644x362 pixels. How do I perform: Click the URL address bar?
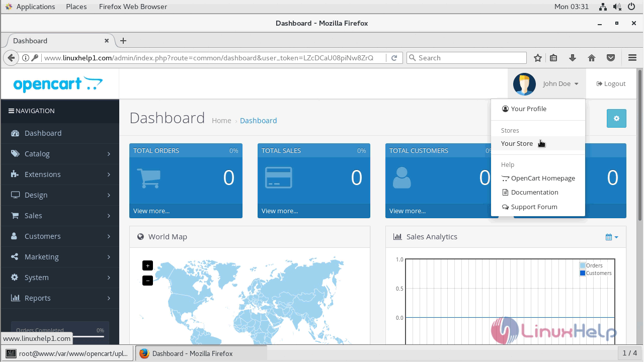coord(208,58)
